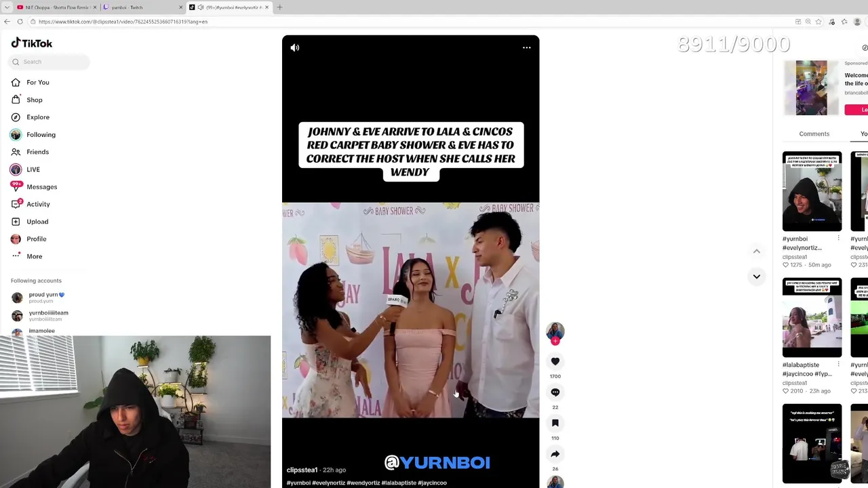Screen dimensions: 868x488
Task: Open more options for #yurnboi #evelynortiz 50m card
Action: pos(838,239)
